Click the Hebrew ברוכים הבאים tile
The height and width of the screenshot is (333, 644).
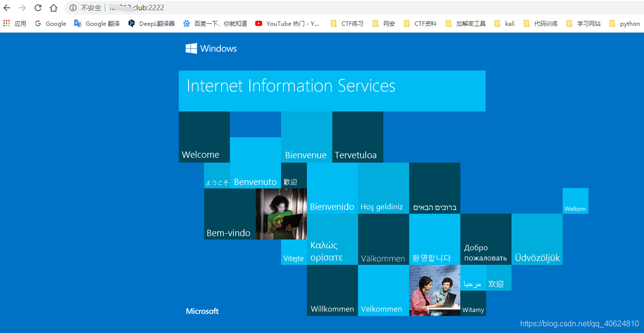coord(435,188)
